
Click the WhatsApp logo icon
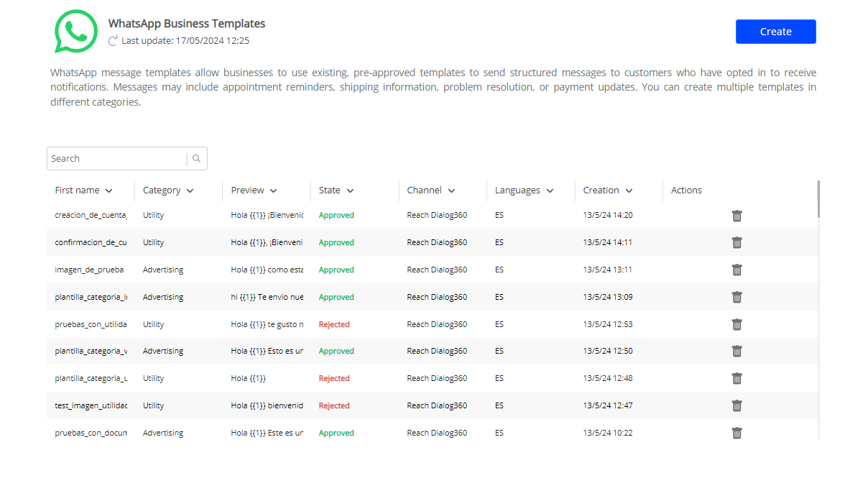click(x=75, y=32)
